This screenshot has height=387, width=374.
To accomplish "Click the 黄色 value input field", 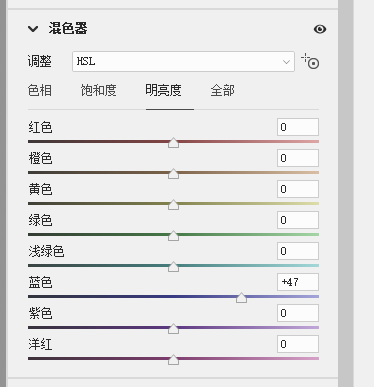I will click(x=298, y=189).
